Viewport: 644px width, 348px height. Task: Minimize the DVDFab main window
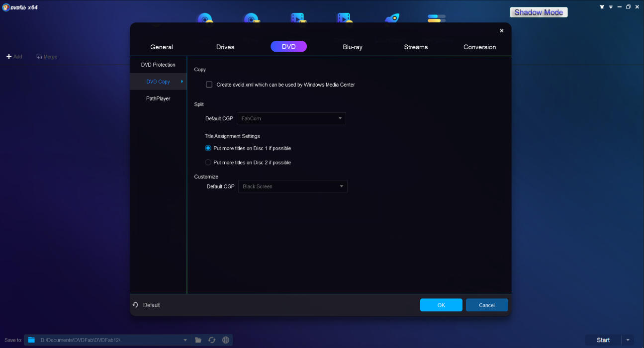point(620,7)
